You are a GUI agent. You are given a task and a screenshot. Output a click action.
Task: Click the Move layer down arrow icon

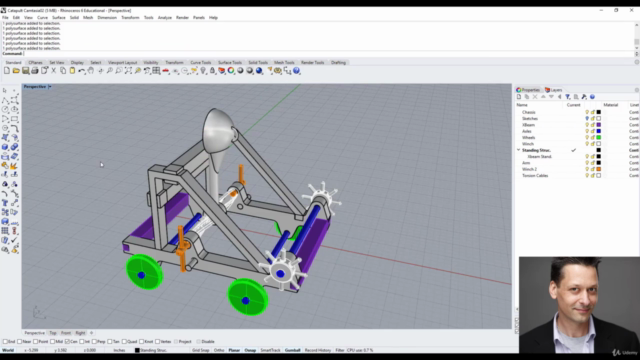(x=551, y=97)
